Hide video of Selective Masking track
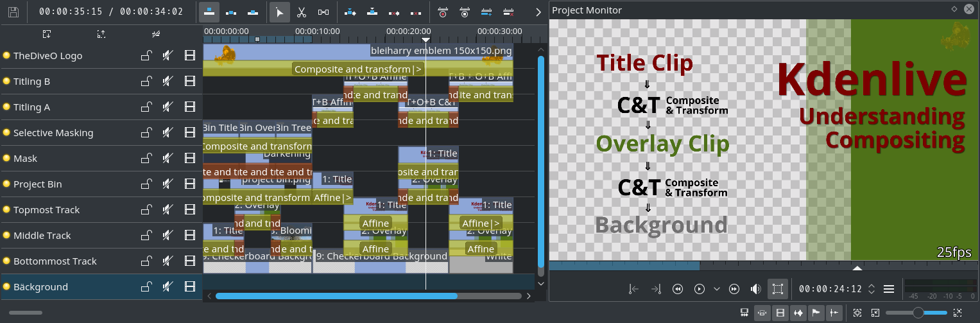The width and height of the screenshot is (980, 323). [189, 132]
